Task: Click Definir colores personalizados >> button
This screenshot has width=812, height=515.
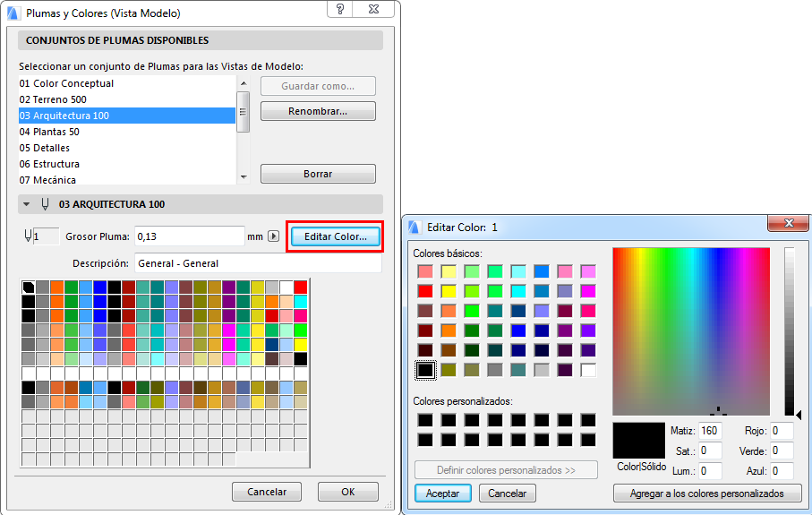Action: pyautogui.click(x=506, y=470)
